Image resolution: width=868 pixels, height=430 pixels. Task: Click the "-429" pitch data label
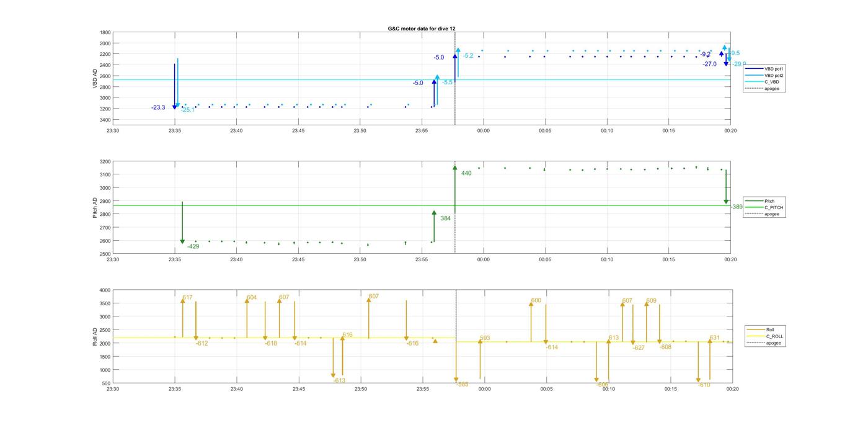[193, 247]
